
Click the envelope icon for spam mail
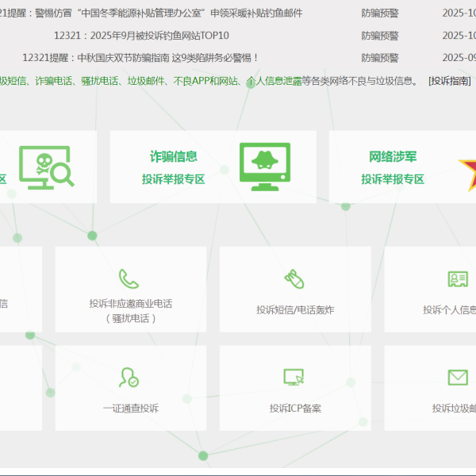click(x=458, y=378)
